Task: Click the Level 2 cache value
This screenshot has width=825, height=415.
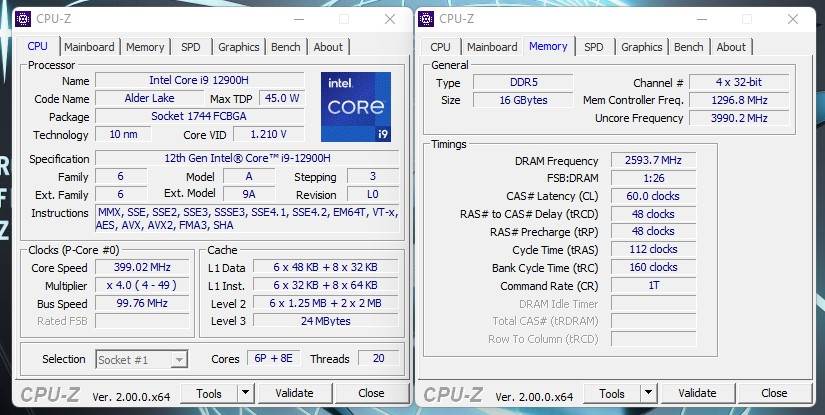Action: point(326,303)
